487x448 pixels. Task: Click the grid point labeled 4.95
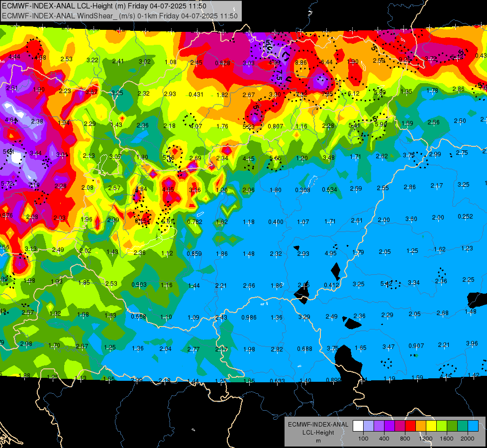[x=330, y=253]
